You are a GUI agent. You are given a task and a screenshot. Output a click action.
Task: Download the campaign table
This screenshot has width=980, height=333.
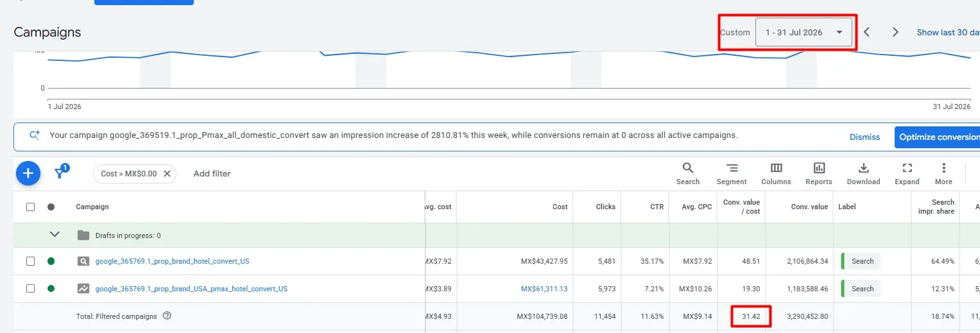pyautogui.click(x=863, y=173)
